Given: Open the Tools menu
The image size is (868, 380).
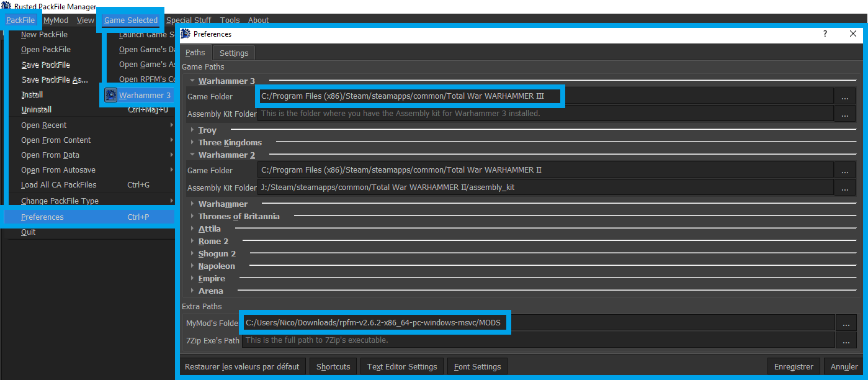Looking at the screenshot, I should (230, 20).
